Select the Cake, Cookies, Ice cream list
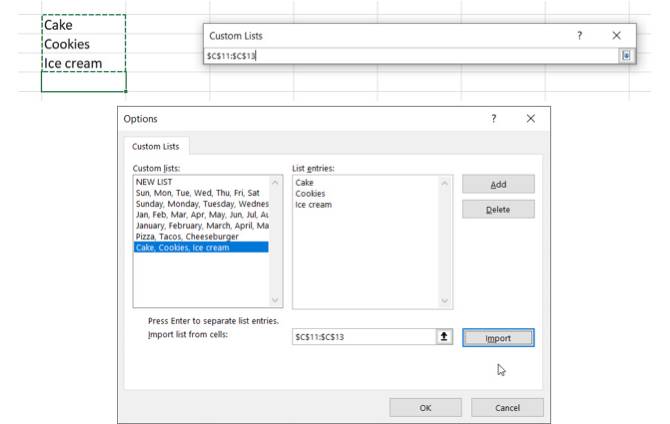This screenshot has height=424, width=670. coord(201,247)
